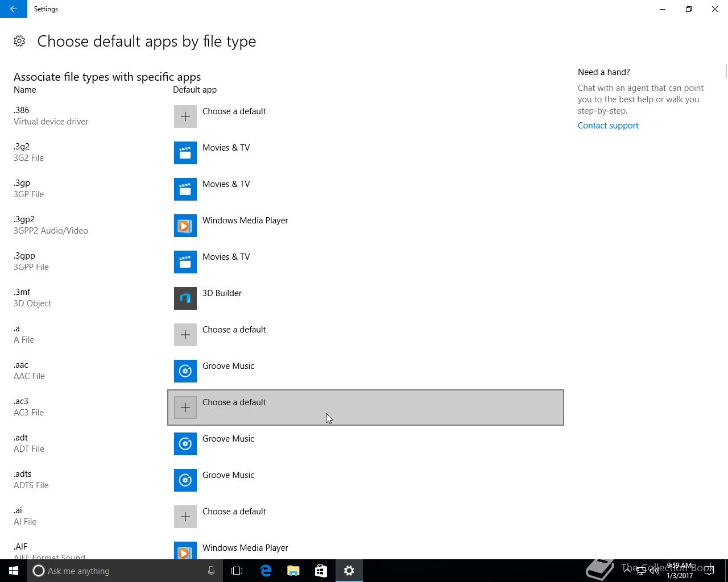Click the Virtual device driver description
728x582 pixels.
[51, 122]
